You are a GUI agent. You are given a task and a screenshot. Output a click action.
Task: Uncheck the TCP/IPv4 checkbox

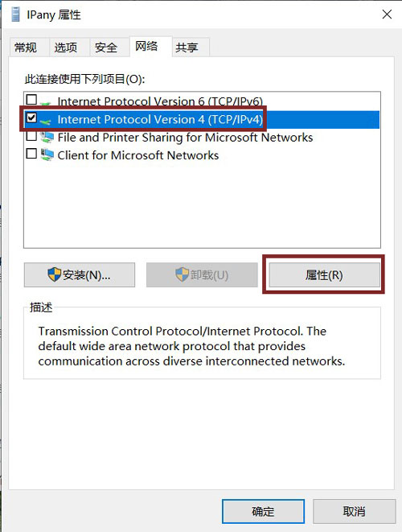tap(31, 118)
